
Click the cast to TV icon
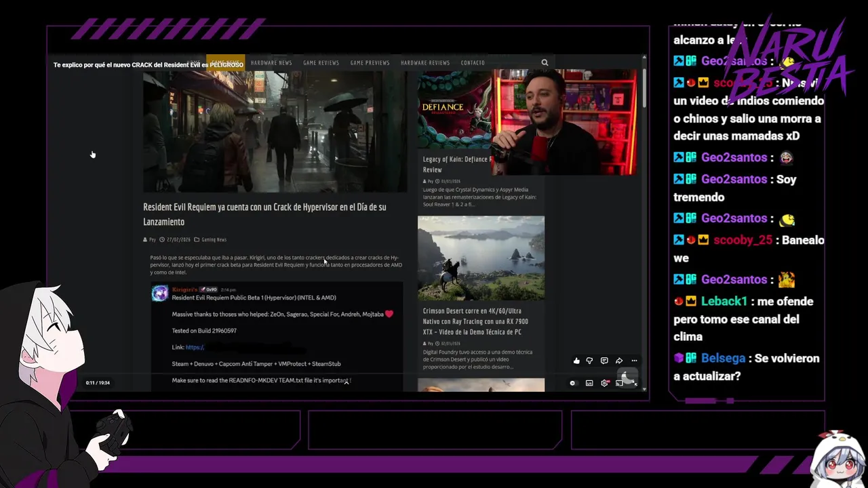(x=619, y=383)
